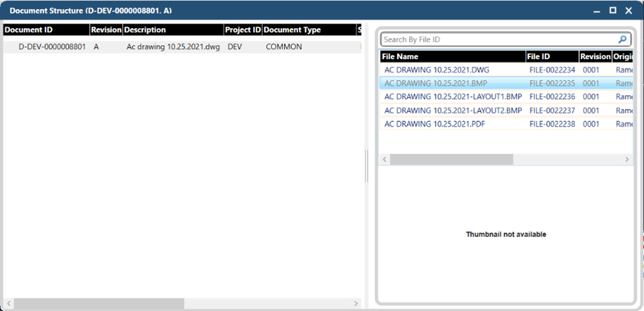Select AC DRAWING 10.25.2021.DWG file row

(437, 70)
